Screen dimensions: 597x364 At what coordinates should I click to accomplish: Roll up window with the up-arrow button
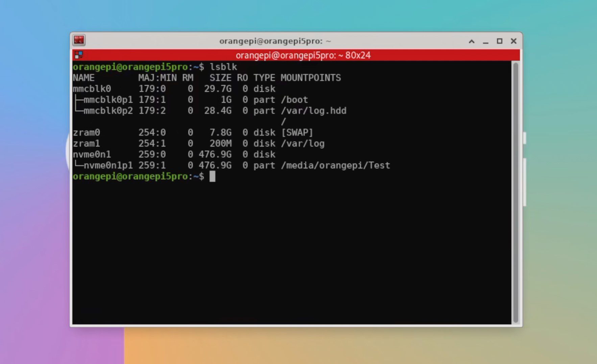point(472,41)
